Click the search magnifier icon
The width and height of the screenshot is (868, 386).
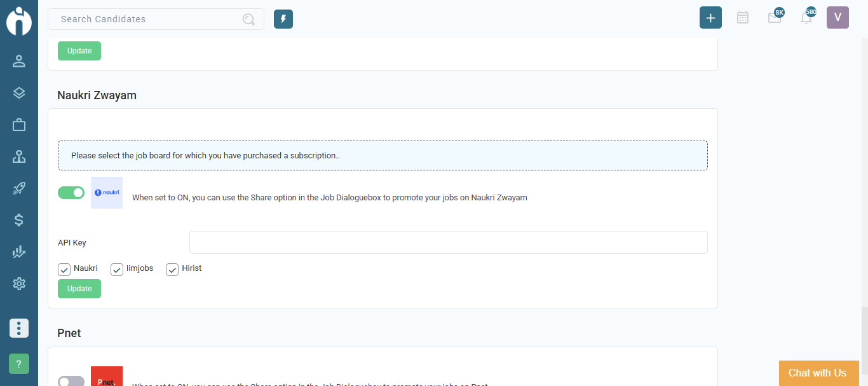pyautogui.click(x=248, y=19)
